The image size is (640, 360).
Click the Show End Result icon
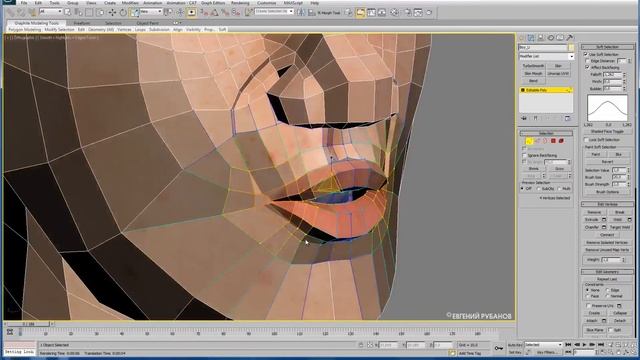pos(536,118)
